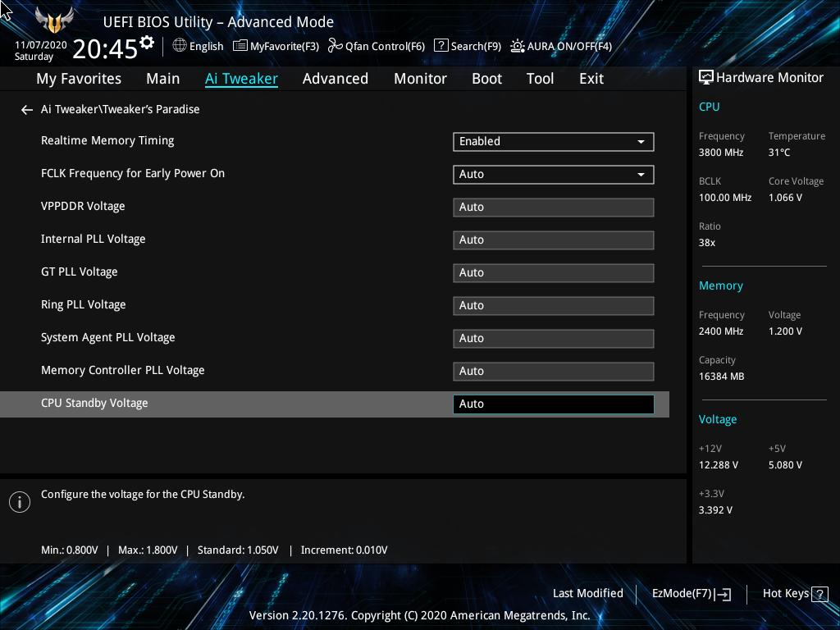Click the Memory Controller PLL Voltage field

coord(554,372)
